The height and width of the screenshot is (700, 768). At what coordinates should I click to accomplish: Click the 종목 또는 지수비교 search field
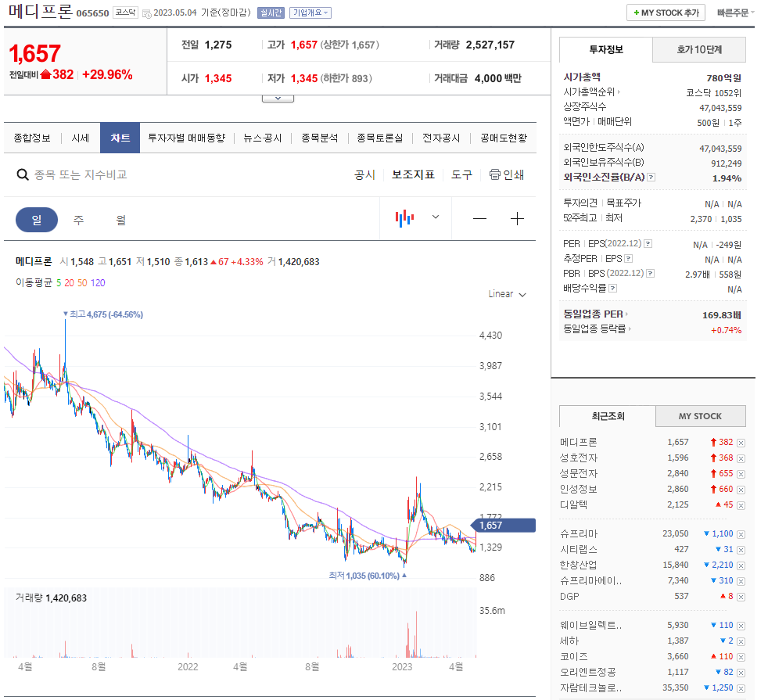pos(81,175)
